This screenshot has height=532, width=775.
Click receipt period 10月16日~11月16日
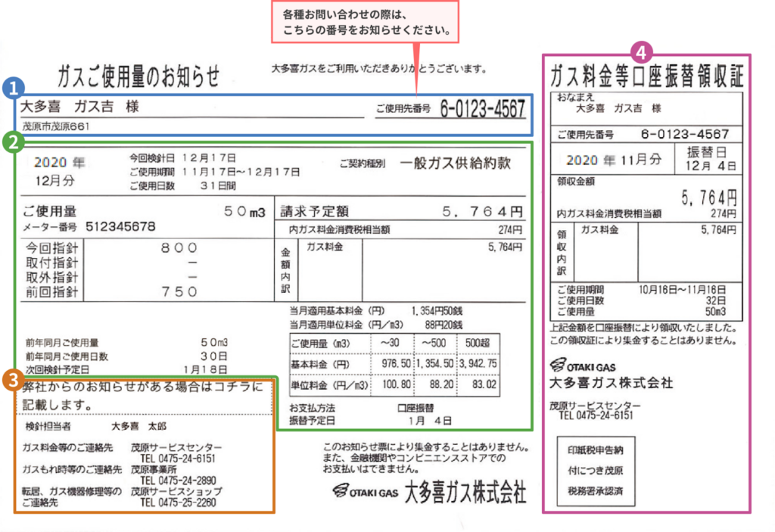(682, 289)
